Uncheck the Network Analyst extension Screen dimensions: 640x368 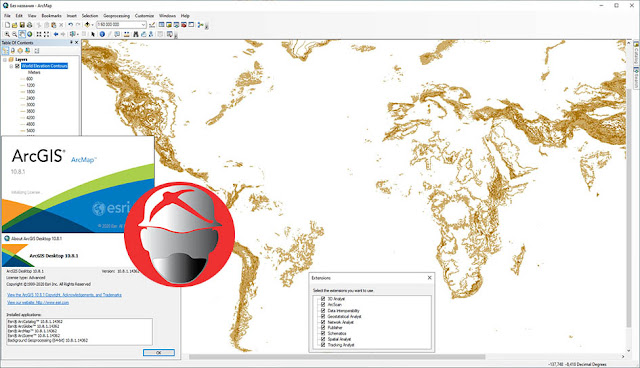click(323, 322)
